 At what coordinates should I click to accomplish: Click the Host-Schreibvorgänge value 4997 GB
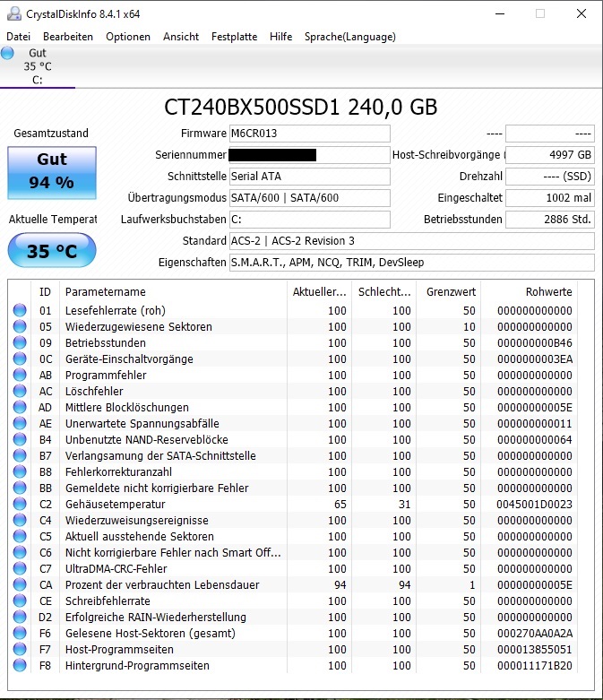pos(550,155)
